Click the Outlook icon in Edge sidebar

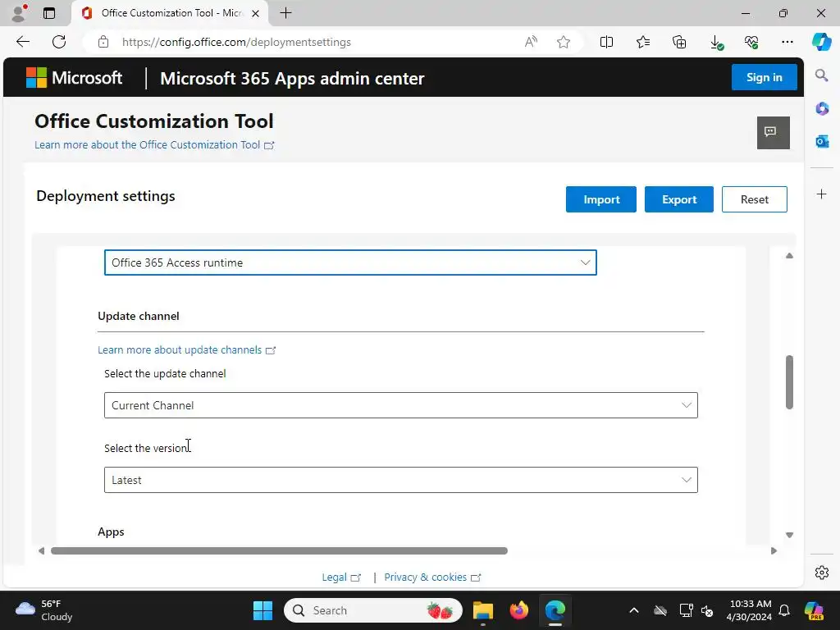point(822,141)
